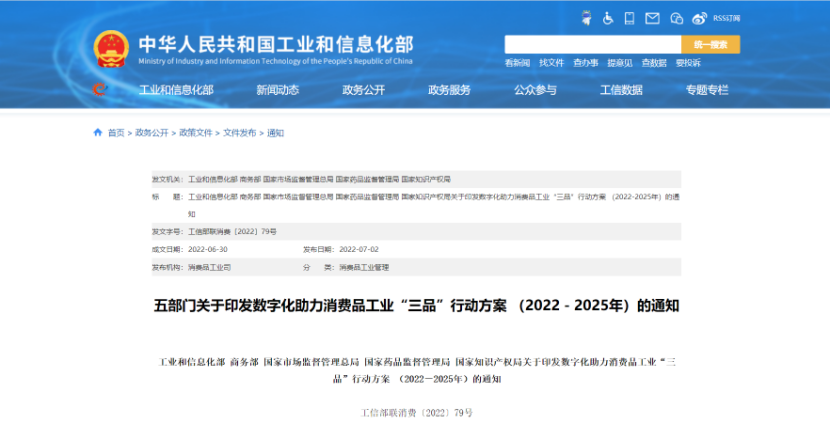This screenshot has width=830, height=425.
Task: Open the robot assistant icon in header
Action: coord(586,19)
